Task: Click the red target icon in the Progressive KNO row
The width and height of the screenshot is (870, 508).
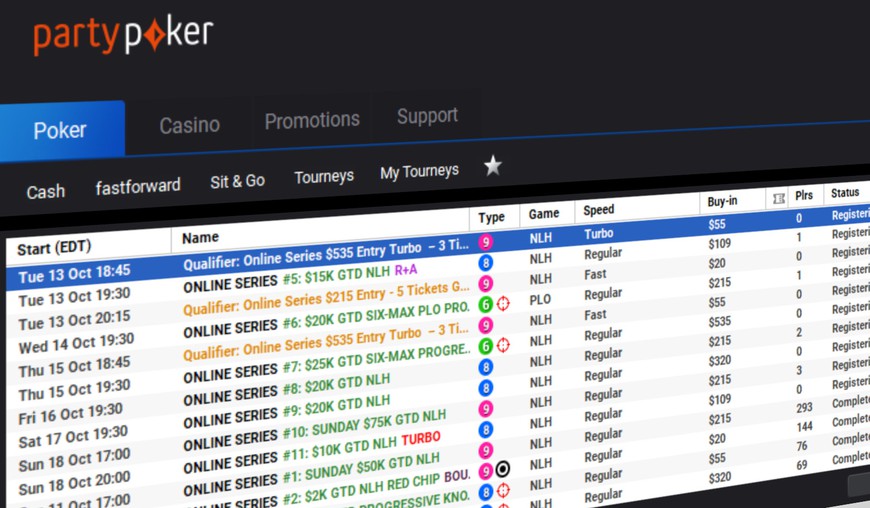Action: click(503, 491)
